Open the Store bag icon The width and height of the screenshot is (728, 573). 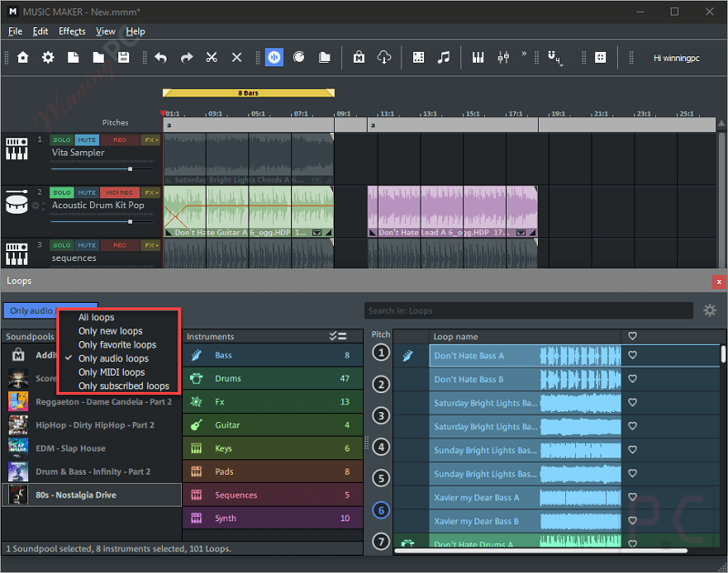point(359,57)
